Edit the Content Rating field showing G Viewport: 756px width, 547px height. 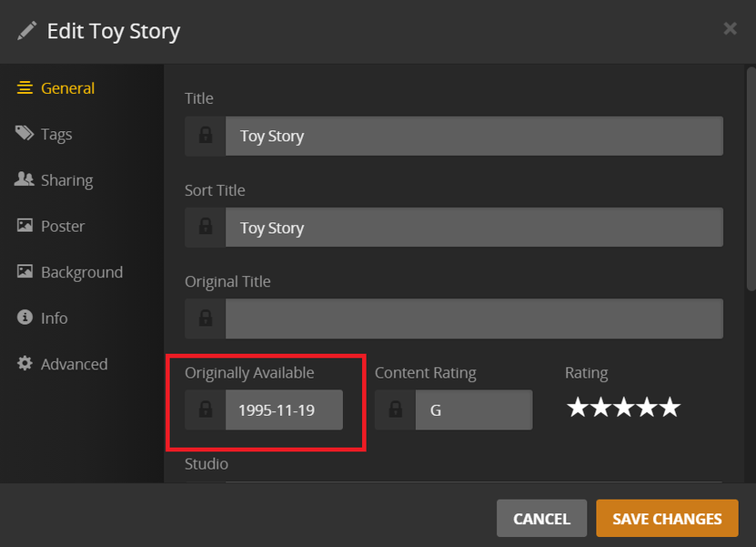click(x=474, y=410)
